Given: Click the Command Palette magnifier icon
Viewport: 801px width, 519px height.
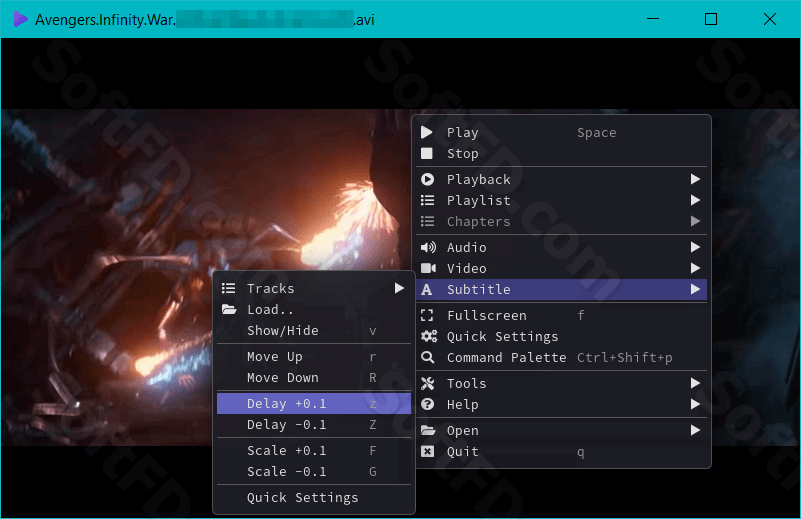Looking at the screenshot, I should 428,358.
